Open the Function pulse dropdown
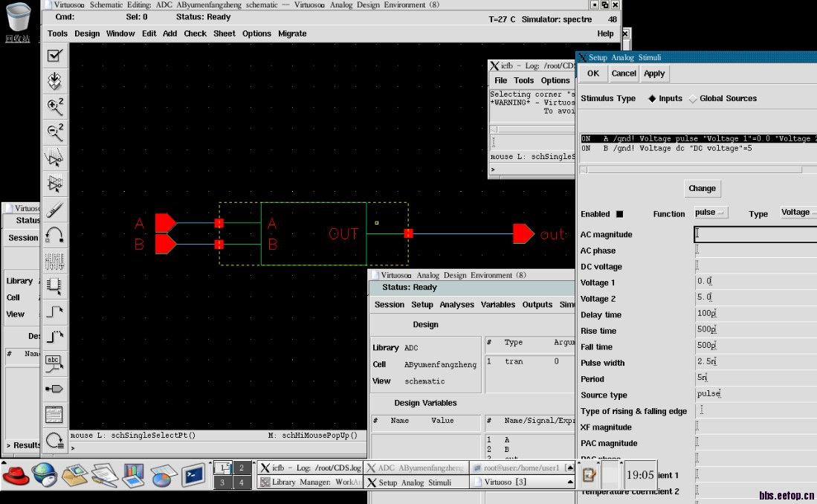 tap(711, 213)
